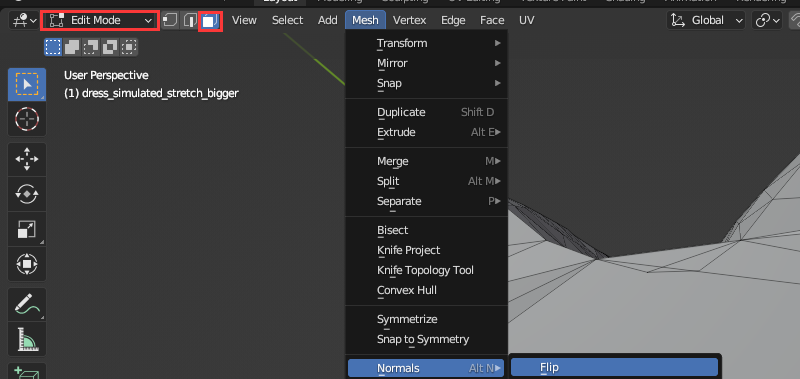The image size is (800, 379).
Task: Select the Annotate tool
Action: (27, 304)
